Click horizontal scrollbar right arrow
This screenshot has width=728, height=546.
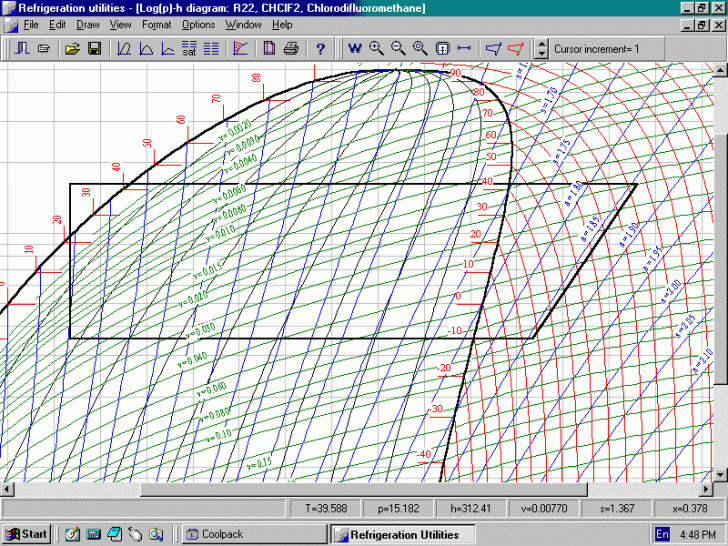click(x=706, y=489)
